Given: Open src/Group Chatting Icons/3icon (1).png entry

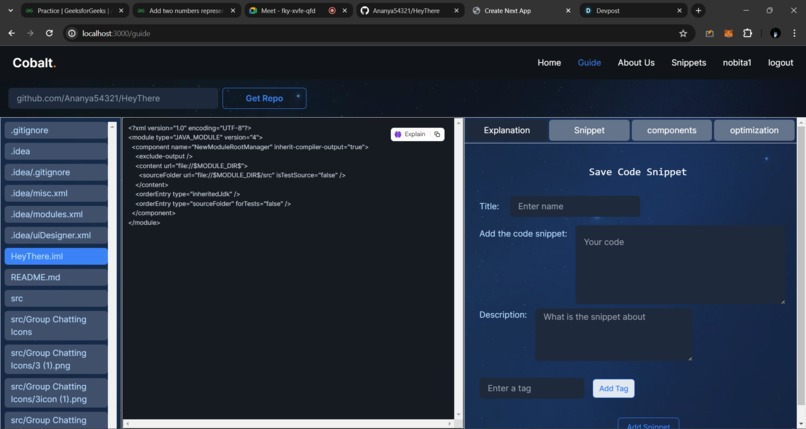Looking at the screenshot, I should (x=56, y=393).
